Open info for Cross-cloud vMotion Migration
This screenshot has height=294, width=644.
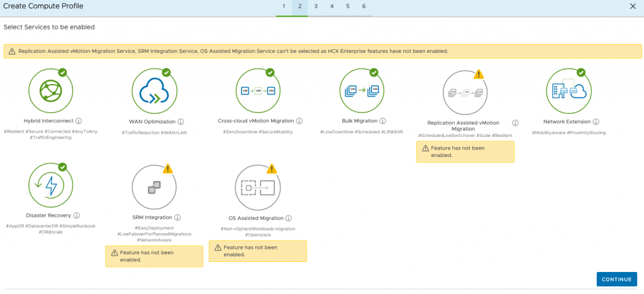pyautogui.click(x=299, y=121)
